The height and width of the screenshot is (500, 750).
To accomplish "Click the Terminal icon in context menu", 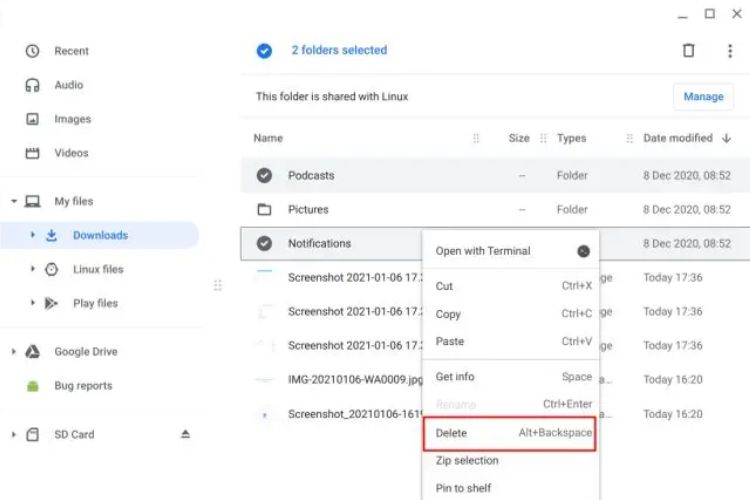I will [x=583, y=251].
